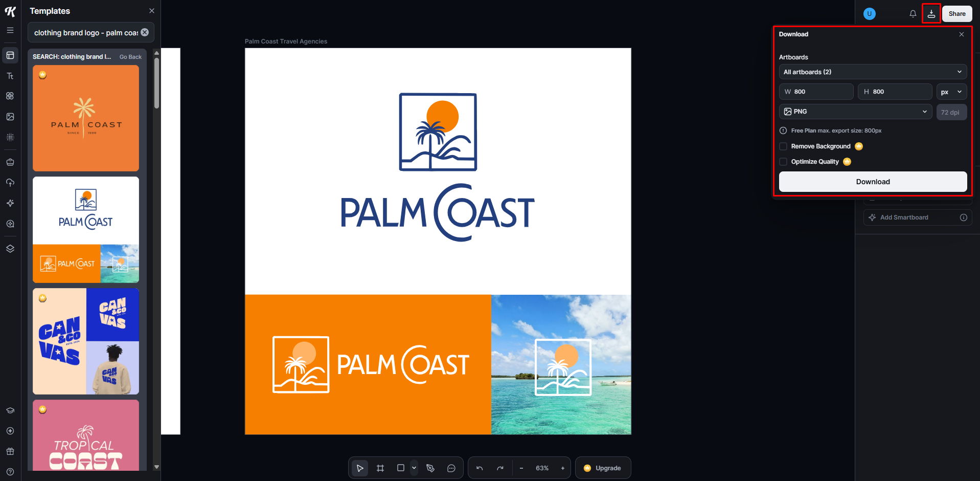The height and width of the screenshot is (481, 980).
Task: Select the Frame tool in the bottom toolbar
Action: point(380,467)
